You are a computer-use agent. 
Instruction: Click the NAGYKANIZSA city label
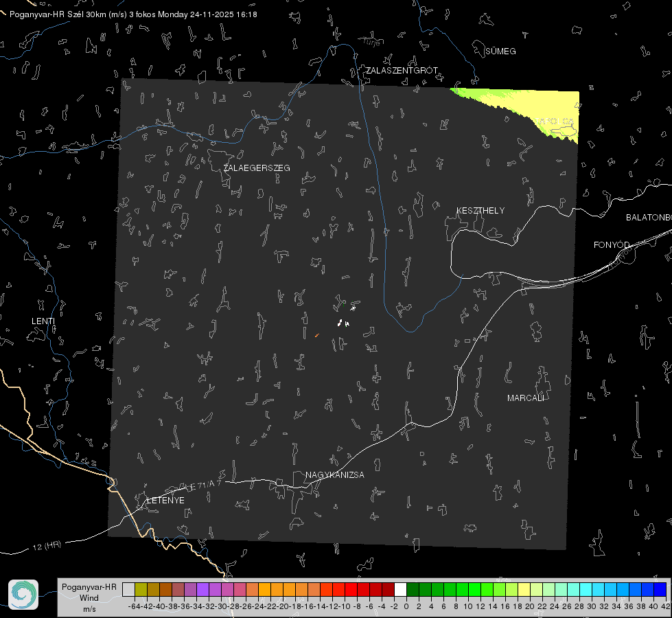click(335, 474)
